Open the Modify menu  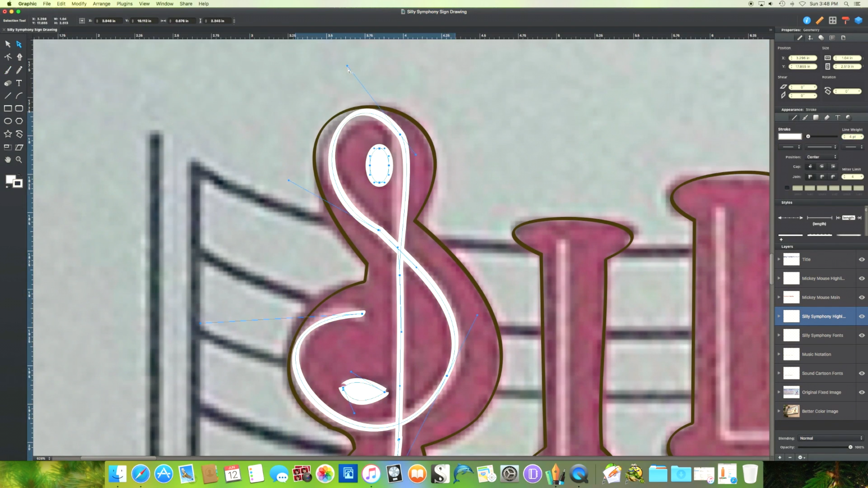[x=79, y=4]
